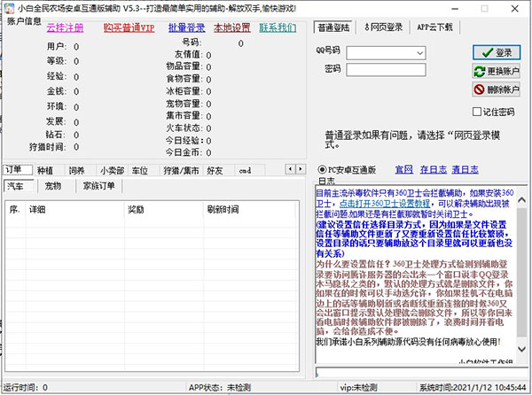Open the APP云下载 tab

[x=434, y=27]
